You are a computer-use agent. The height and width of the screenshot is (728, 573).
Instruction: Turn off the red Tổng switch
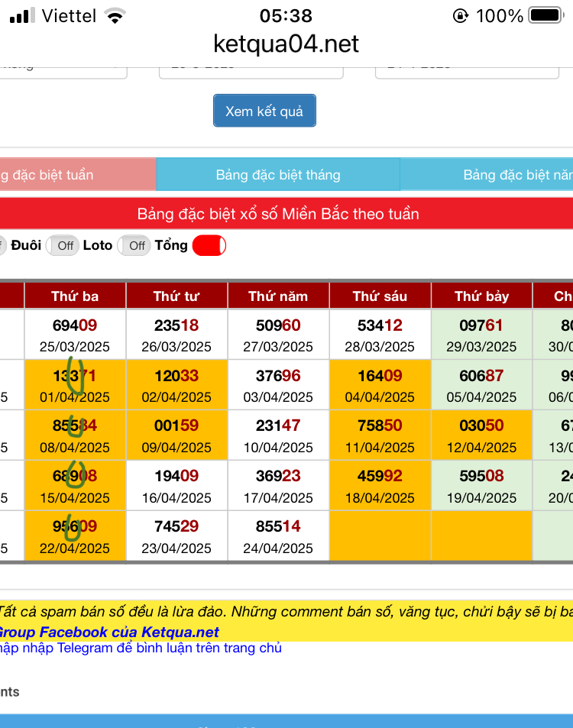pyautogui.click(x=209, y=246)
